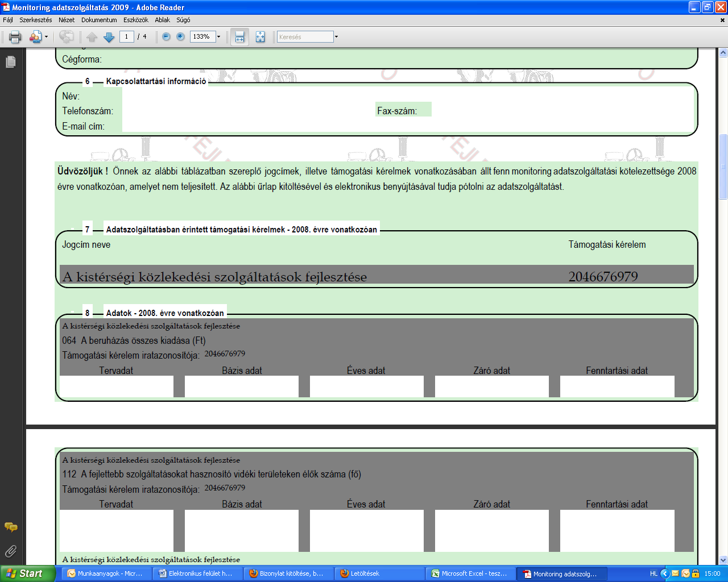Switch to Microsoft Excel taskbar window
728x582 pixels.
pyautogui.click(x=471, y=573)
